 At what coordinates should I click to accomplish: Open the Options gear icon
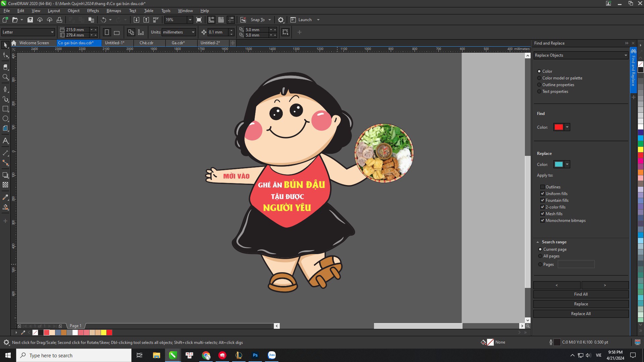[281, 20]
